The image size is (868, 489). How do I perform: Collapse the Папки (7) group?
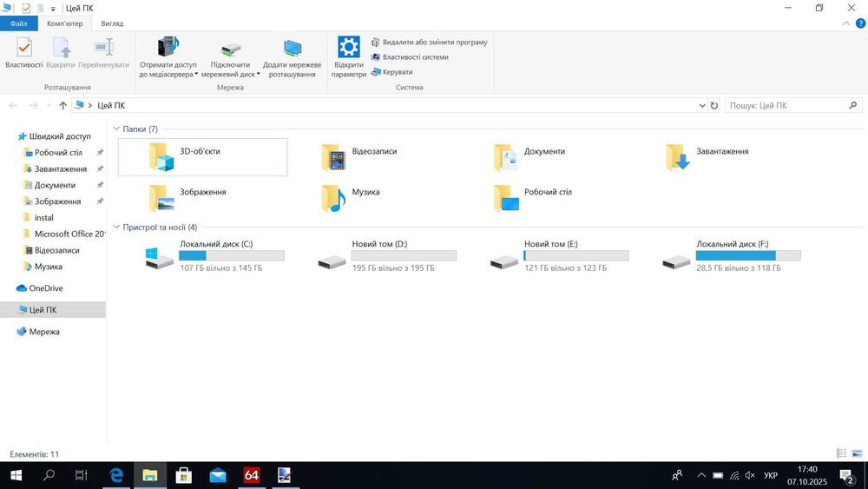pos(116,129)
